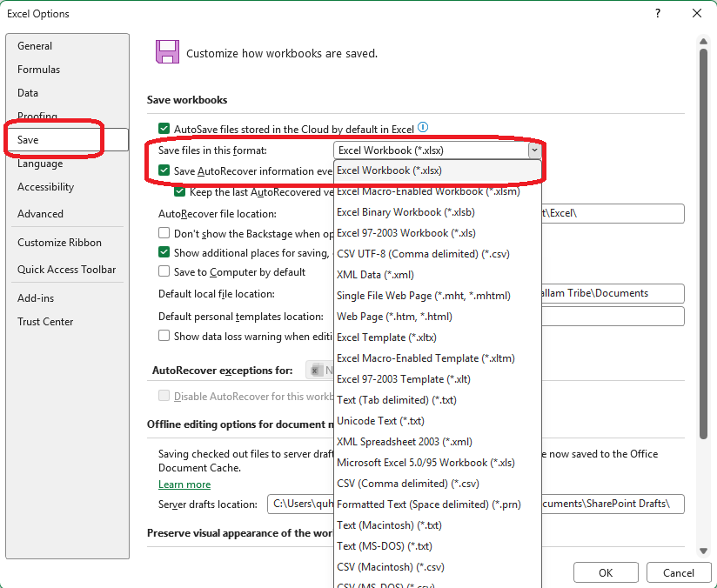The width and height of the screenshot is (717, 588).
Task: Toggle Show additional places for saving
Action: [x=164, y=252]
